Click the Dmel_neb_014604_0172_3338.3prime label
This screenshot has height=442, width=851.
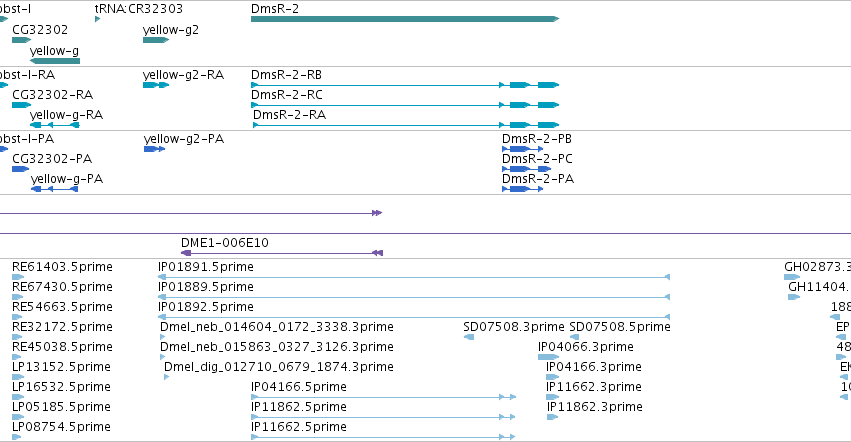pos(277,326)
